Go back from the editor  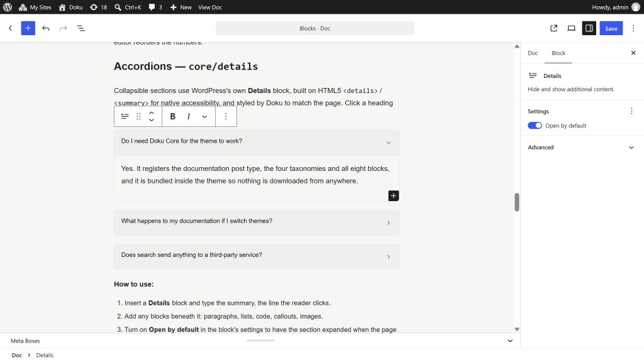tap(10, 28)
